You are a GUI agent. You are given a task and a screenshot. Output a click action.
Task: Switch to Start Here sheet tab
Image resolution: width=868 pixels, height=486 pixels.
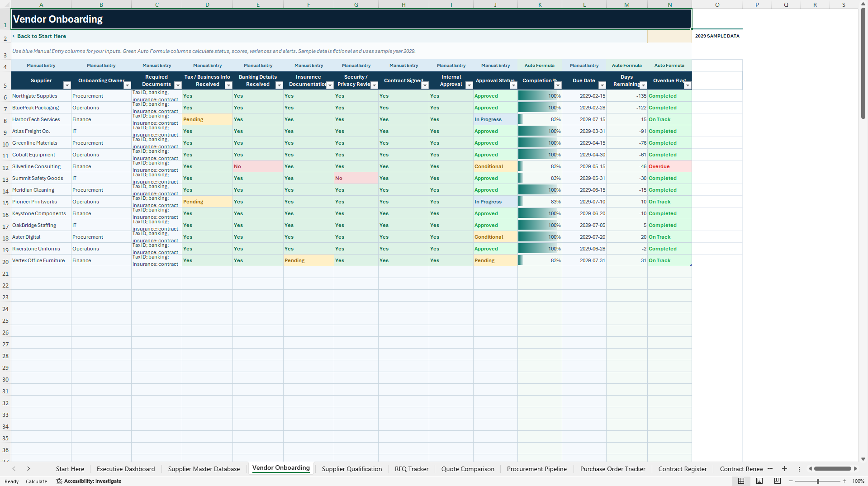coord(70,469)
